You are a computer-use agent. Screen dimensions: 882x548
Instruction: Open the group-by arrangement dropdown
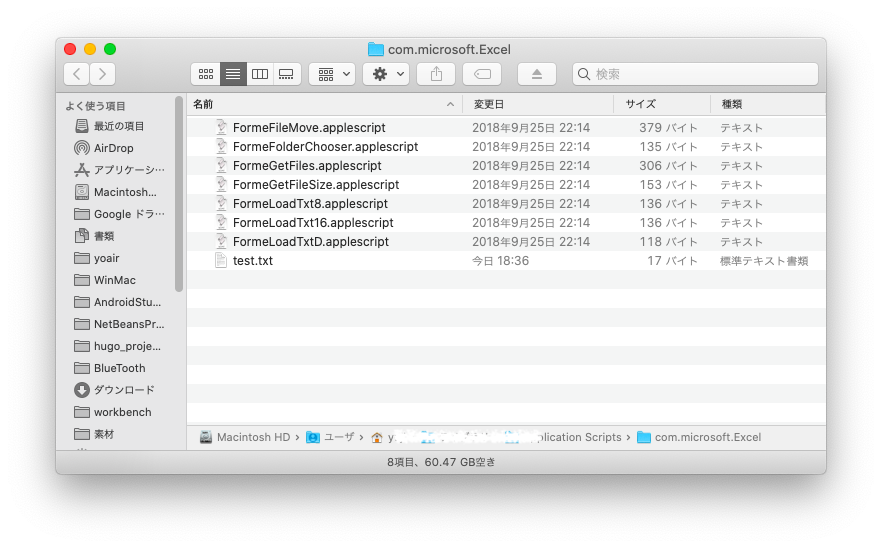332,74
